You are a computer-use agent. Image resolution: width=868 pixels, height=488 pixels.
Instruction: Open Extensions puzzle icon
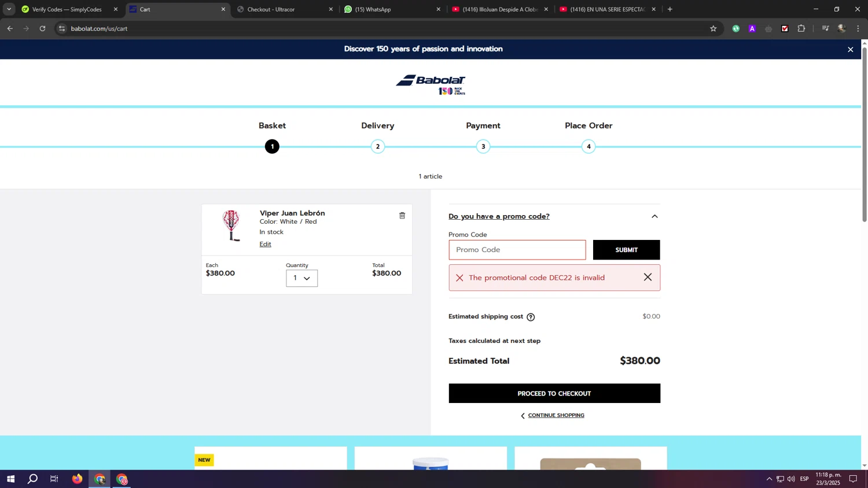[801, 28]
